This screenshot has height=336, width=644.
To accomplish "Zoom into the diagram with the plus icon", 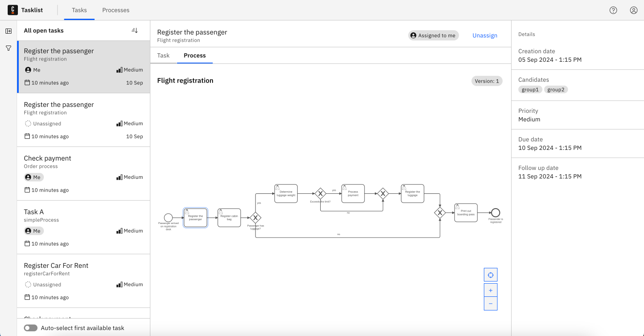I will (x=490, y=290).
